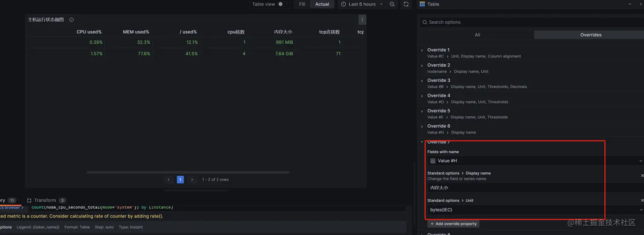Click the Step: auto query option
Screen dimensions: 644x235
coord(104,227)
